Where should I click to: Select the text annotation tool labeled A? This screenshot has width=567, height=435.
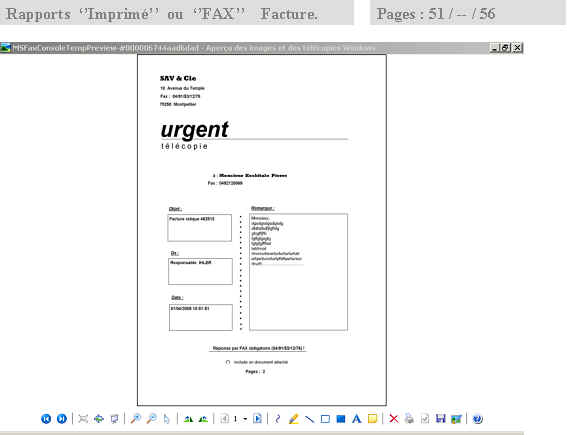(357, 419)
